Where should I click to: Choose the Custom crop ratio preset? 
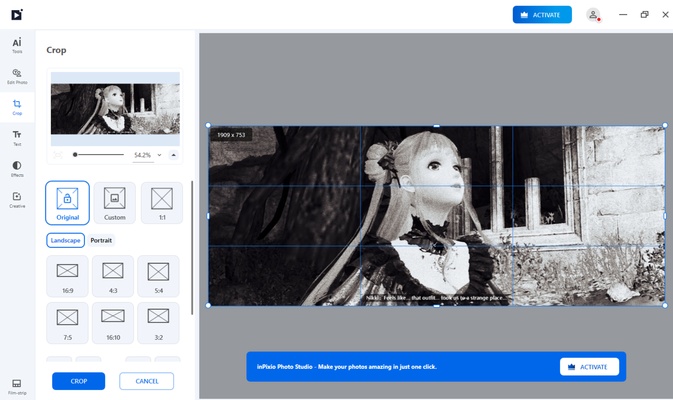pos(115,203)
